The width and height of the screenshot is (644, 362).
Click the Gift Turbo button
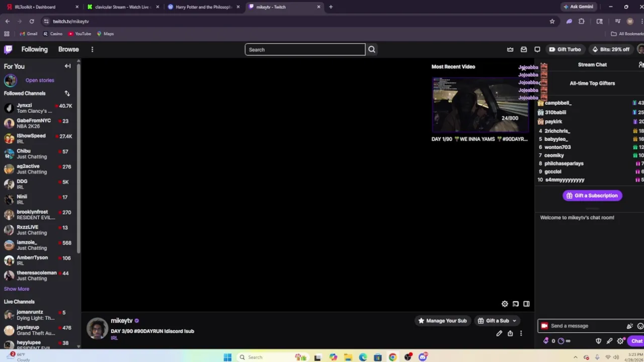565,49
